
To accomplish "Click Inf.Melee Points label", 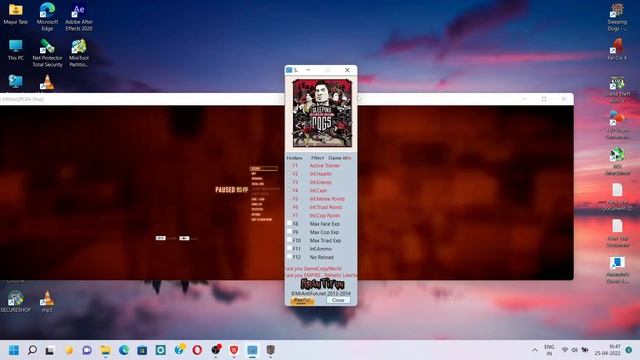I will [x=327, y=199].
